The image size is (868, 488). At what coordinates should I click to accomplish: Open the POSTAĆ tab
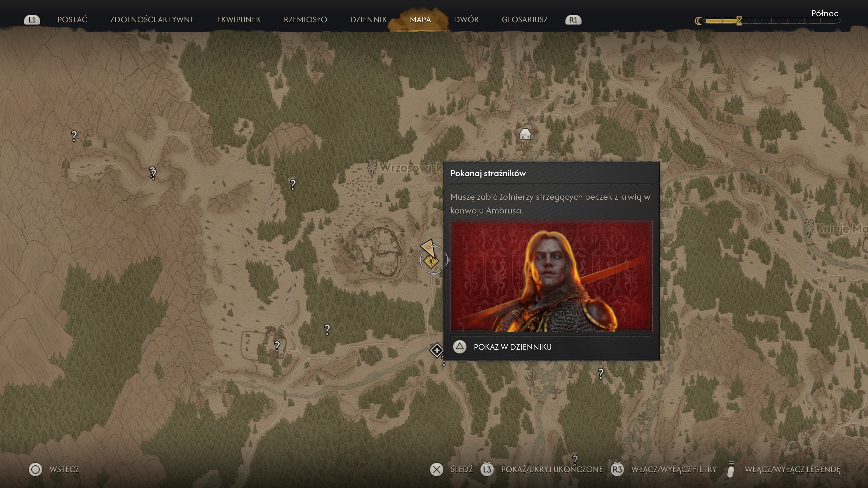coord(72,19)
